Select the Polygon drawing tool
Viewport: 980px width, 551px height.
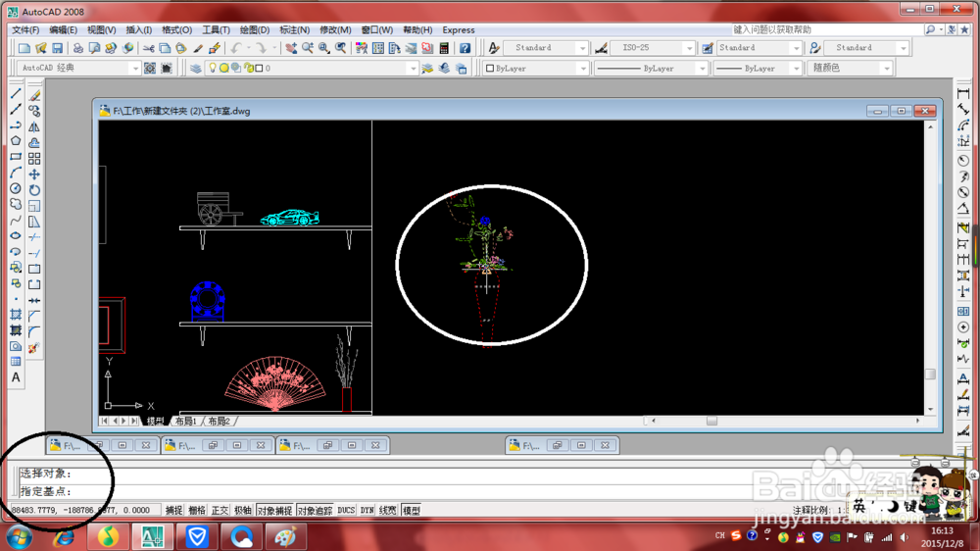[16, 141]
